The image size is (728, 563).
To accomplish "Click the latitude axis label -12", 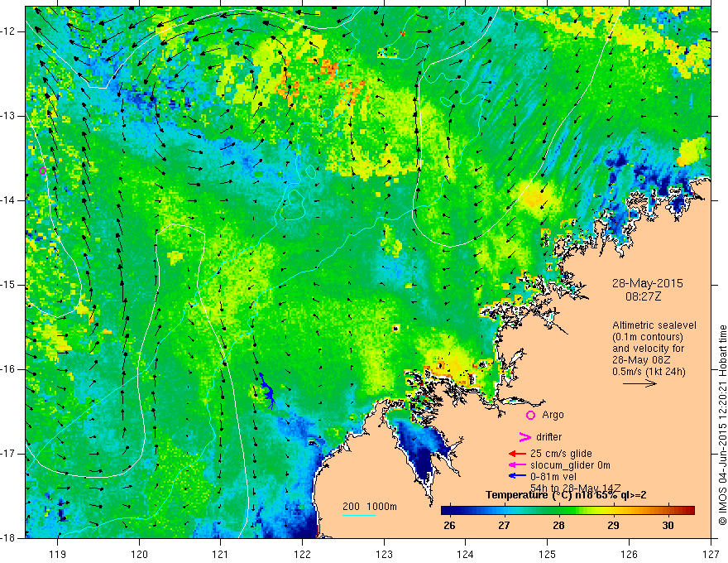I will tap(9, 31).
